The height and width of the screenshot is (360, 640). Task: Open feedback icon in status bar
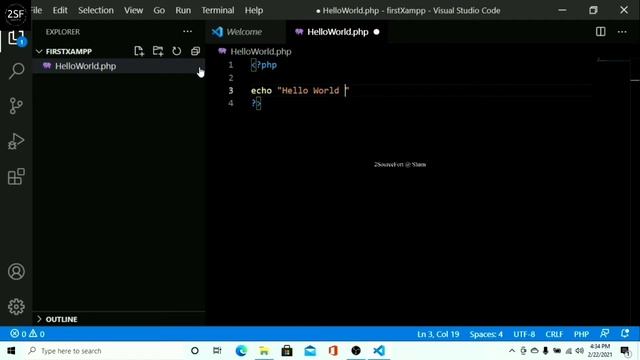tap(604, 333)
